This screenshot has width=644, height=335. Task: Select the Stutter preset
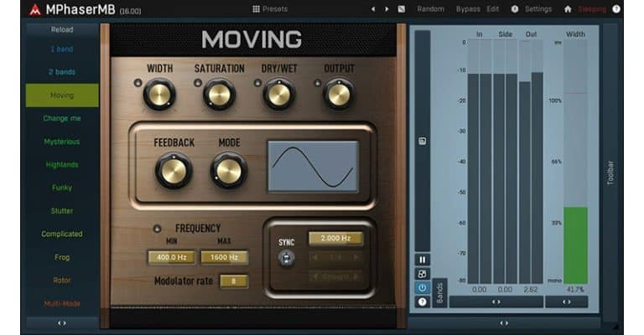tap(62, 211)
